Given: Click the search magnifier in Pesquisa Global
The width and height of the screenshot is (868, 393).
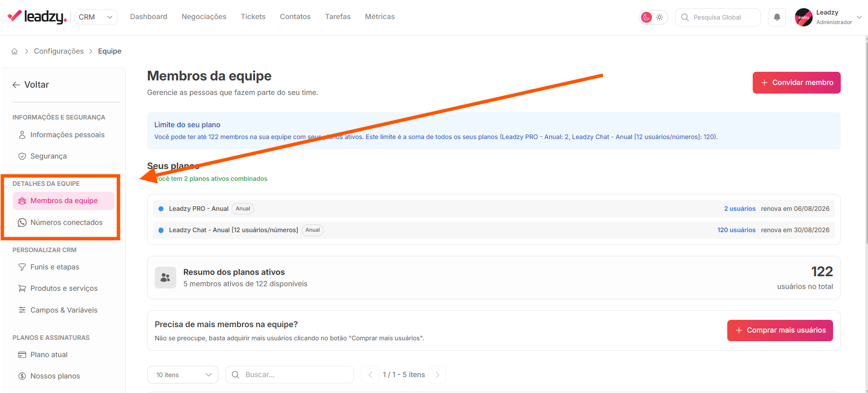Looking at the screenshot, I should click(685, 17).
